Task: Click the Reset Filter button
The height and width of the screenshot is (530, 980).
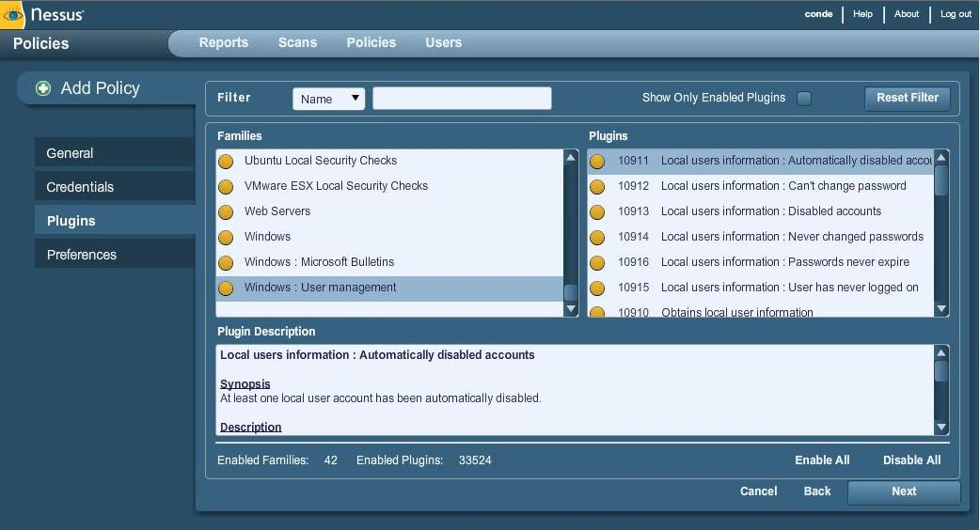Action: pyautogui.click(x=908, y=98)
